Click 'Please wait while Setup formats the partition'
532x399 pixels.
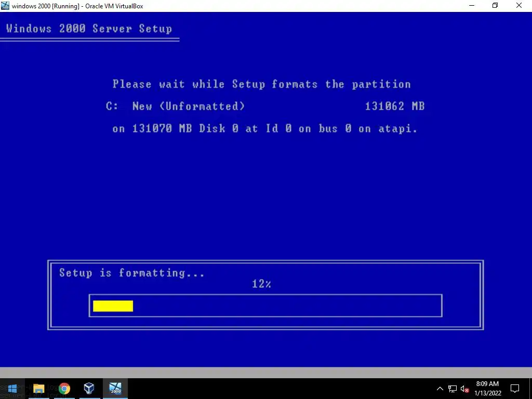[262, 84]
